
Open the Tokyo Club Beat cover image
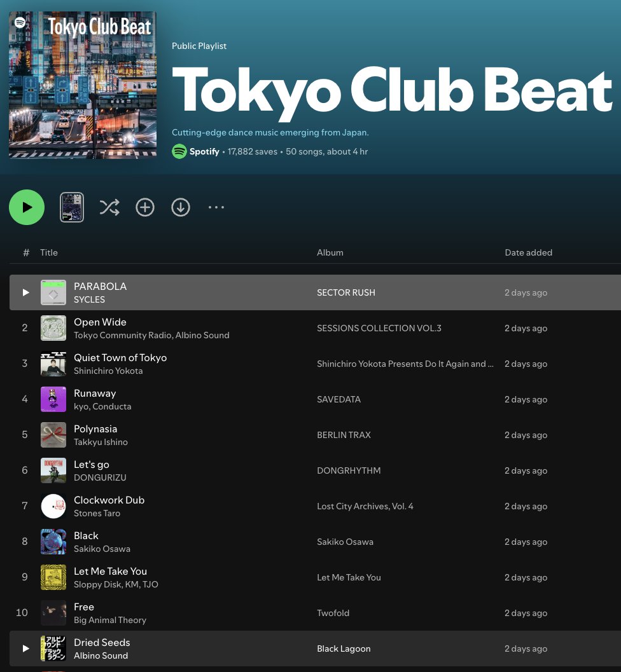pos(83,85)
